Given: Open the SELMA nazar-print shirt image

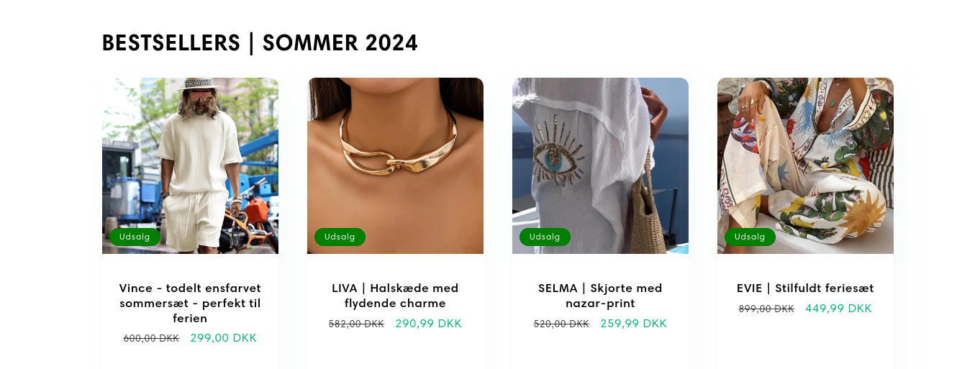Looking at the screenshot, I should 600,165.
